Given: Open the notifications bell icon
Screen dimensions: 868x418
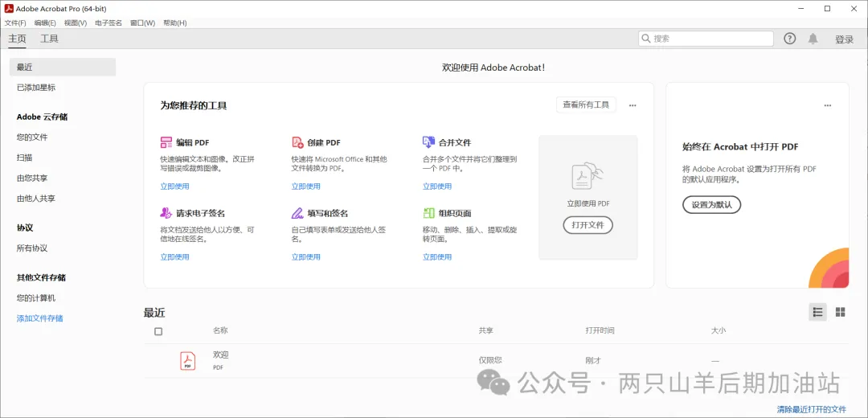Looking at the screenshot, I should click(813, 39).
